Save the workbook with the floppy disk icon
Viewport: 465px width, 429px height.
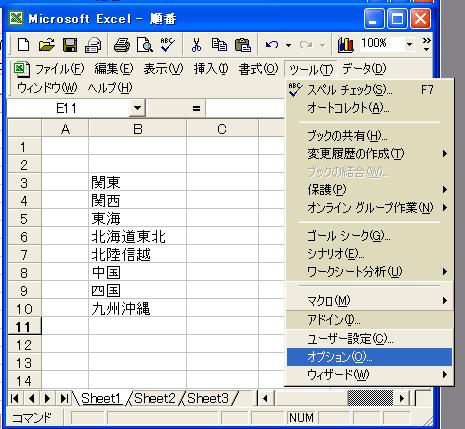70,45
